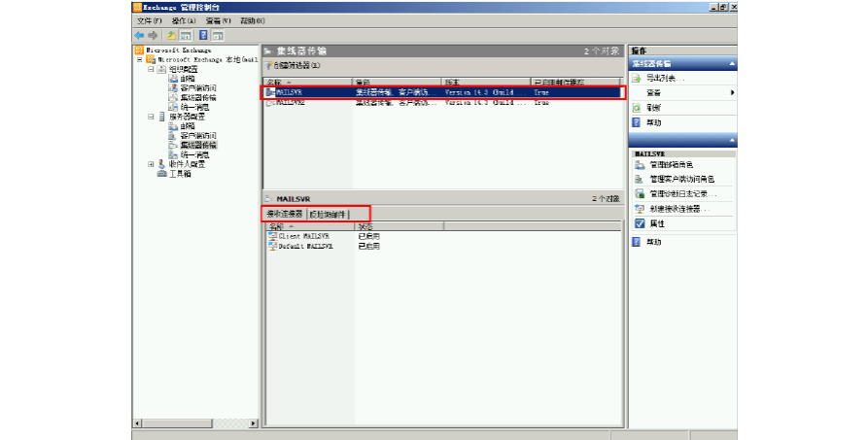
Task: Select the Default MAILSVR receive connector
Action: (x=305, y=247)
